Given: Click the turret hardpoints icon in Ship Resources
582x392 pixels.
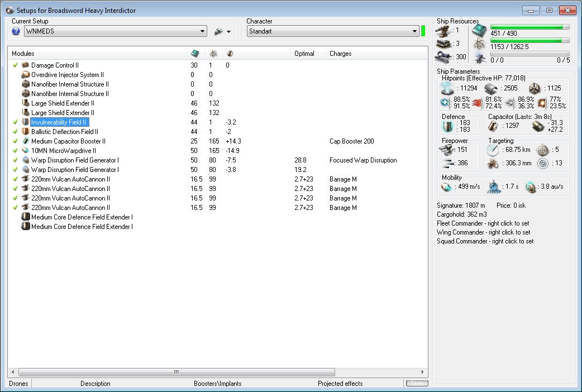Looking at the screenshot, I should click(x=443, y=31).
